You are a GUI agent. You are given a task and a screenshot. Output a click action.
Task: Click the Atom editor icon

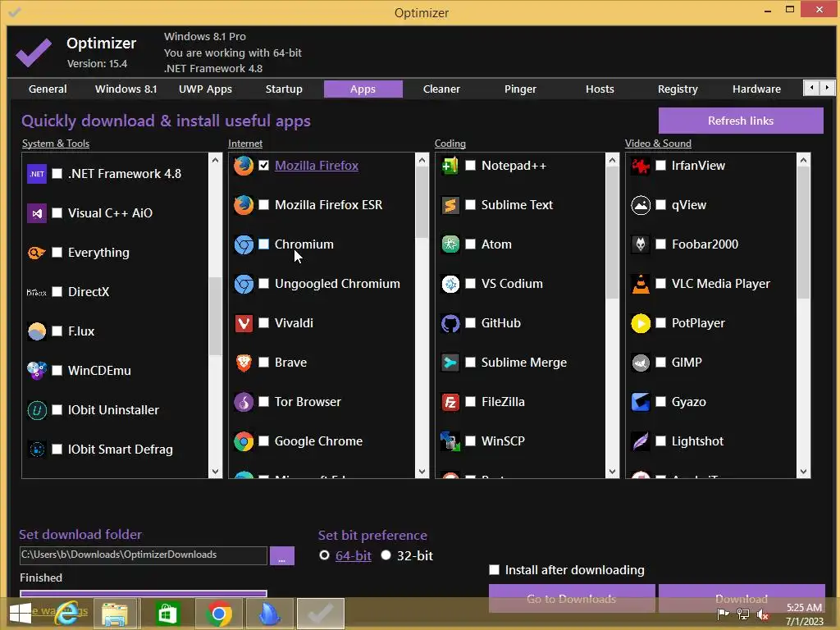tap(450, 244)
